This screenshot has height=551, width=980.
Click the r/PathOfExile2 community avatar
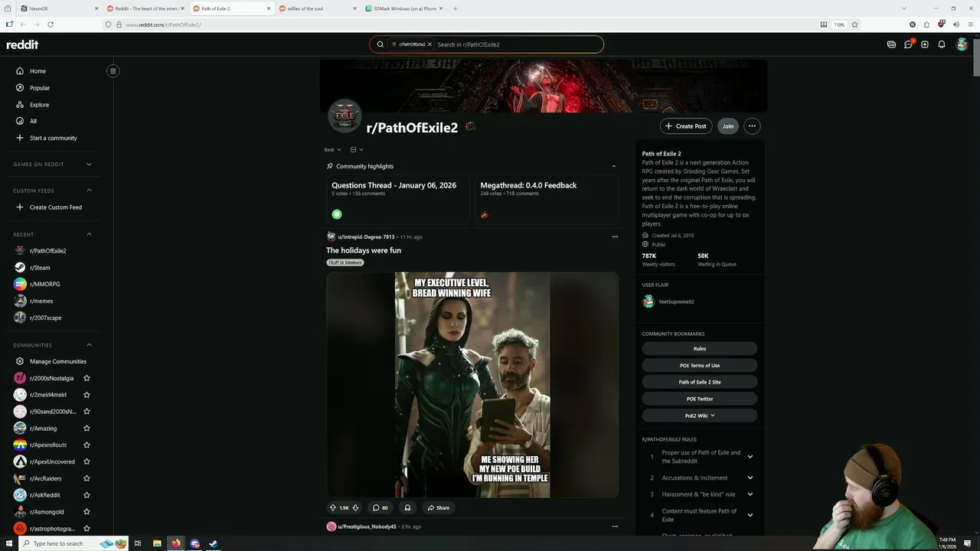pyautogui.click(x=345, y=116)
